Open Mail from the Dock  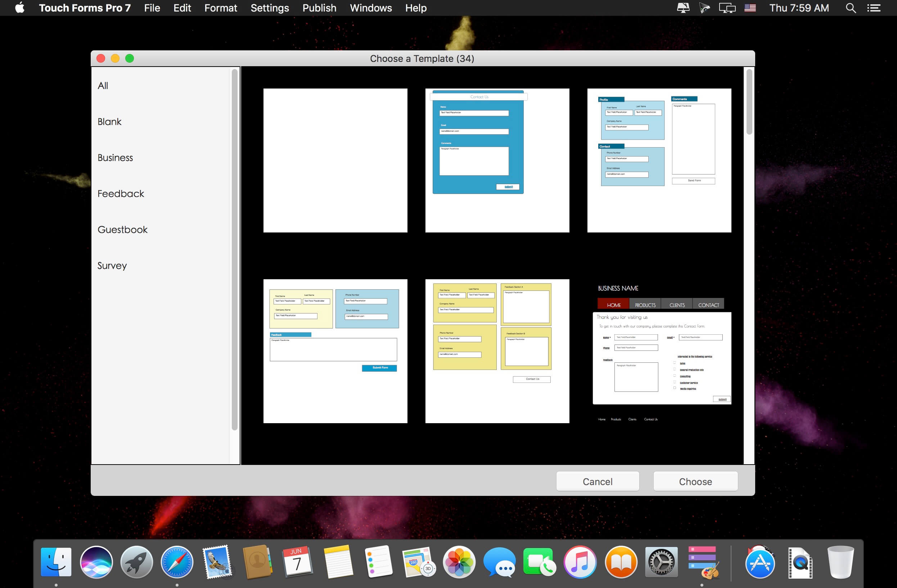218,562
